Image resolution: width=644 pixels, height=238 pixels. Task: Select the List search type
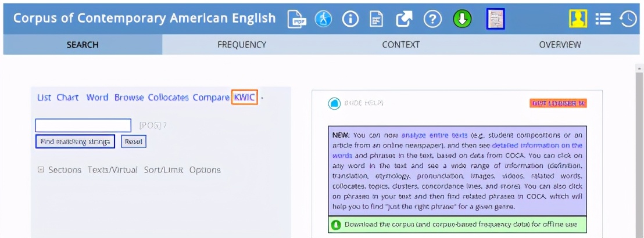coord(44,98)
